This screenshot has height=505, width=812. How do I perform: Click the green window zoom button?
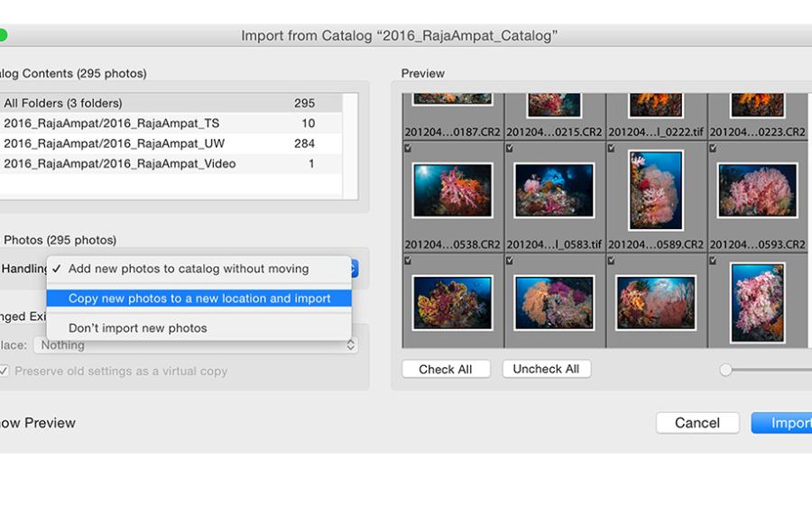(2, 36)
